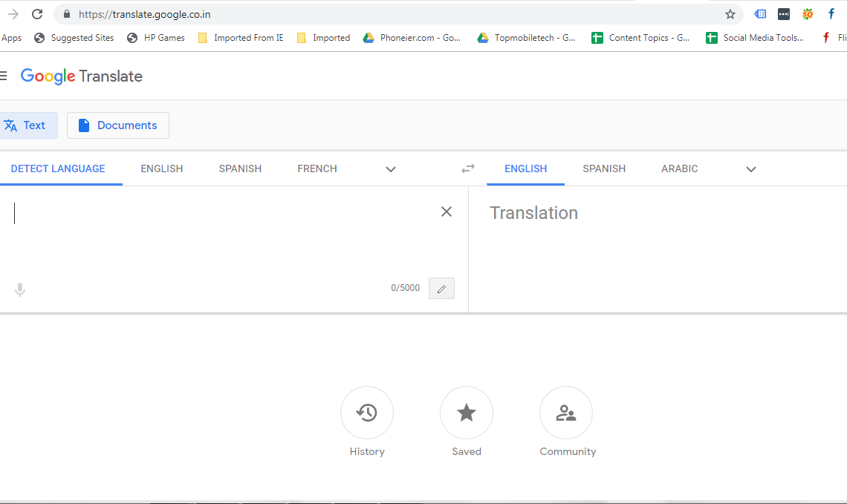Clear source text with X button
847x504 pixels.
tap(447, 212)
